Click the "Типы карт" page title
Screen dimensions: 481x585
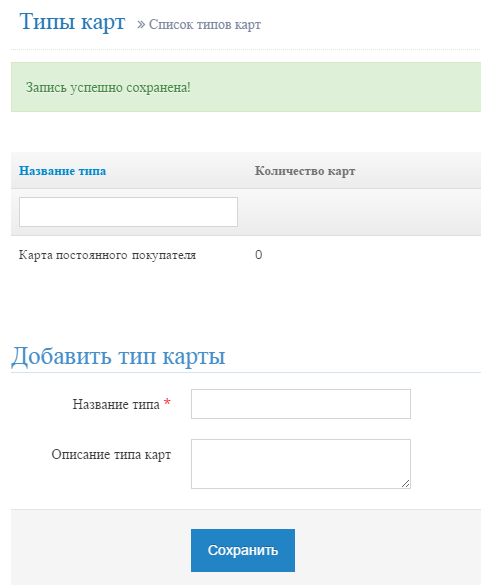pos(72,22)
